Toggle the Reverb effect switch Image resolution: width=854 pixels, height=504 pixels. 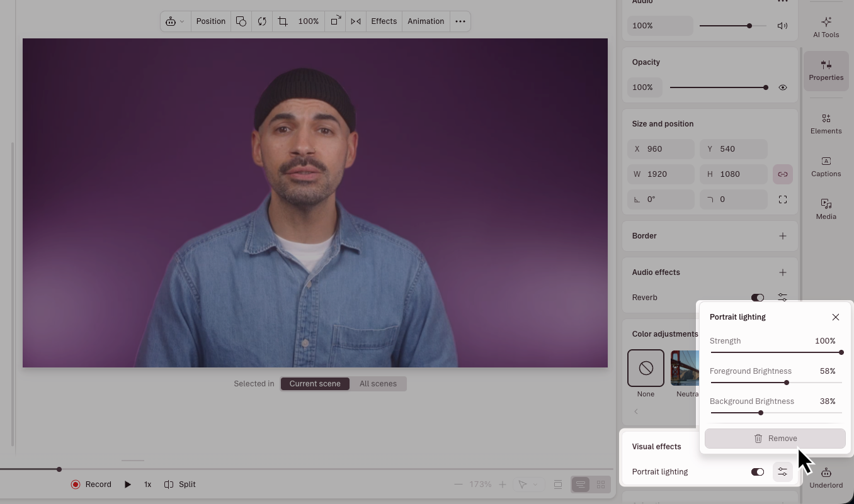(758, 298)
